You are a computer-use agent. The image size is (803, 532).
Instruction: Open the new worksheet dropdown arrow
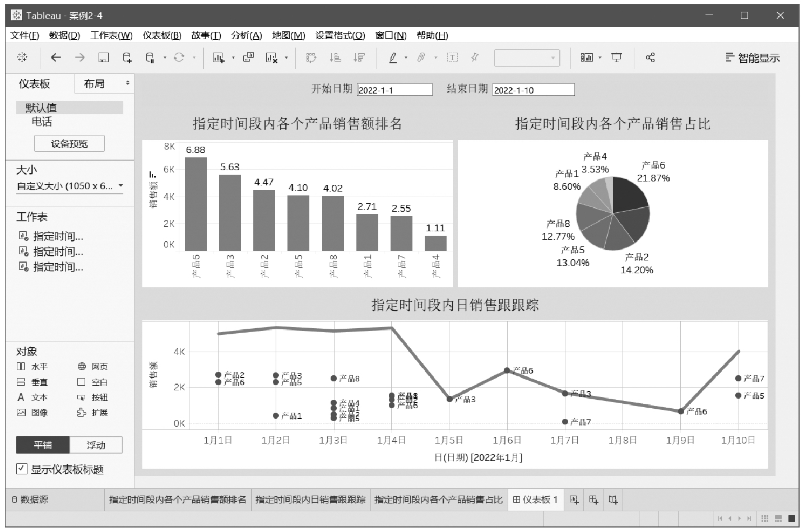pyautogui.click(x=233, y=58)
